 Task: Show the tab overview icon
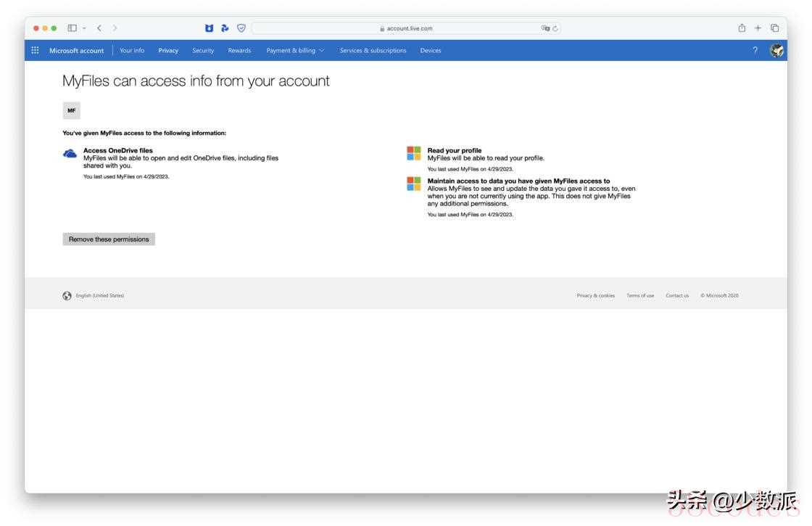pos(775,28)
